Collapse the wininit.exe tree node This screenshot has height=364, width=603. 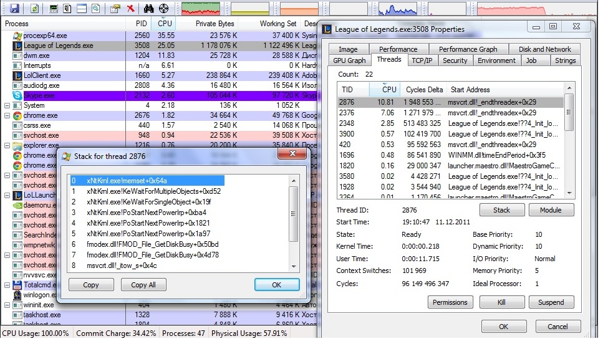tap(7, 305)
